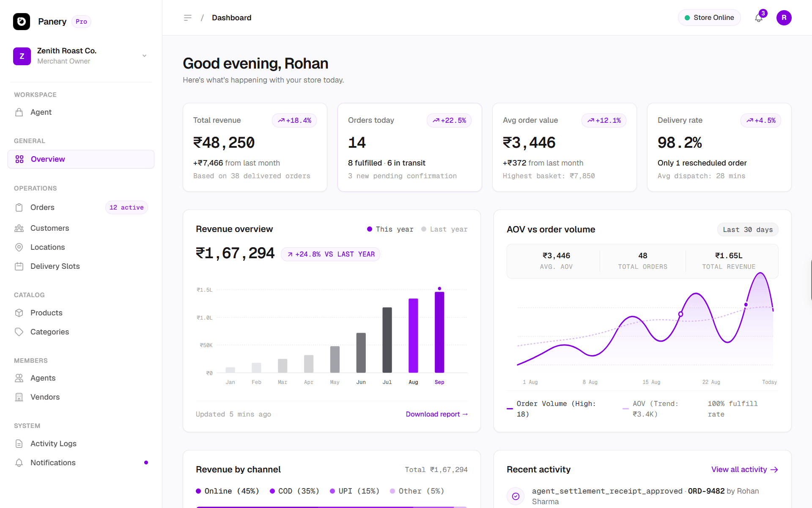812x508 pixels.
Task: Toggle the Other (5%) channel legend
Action: (417, 491)
